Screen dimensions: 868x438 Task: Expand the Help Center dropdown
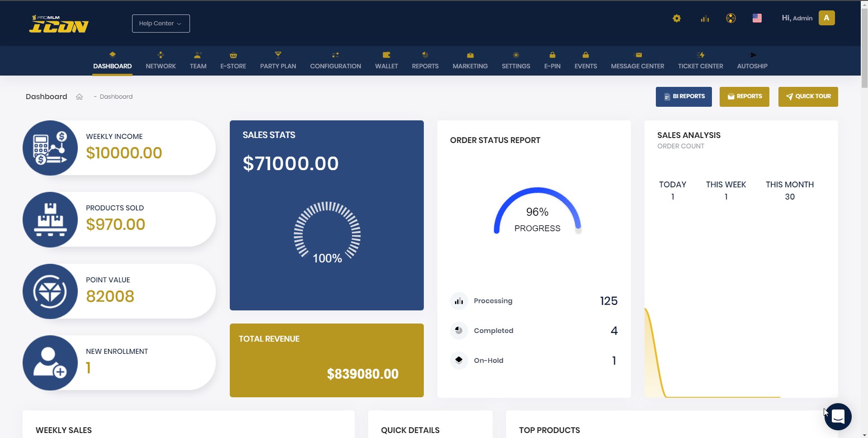[x=161, y=24]
